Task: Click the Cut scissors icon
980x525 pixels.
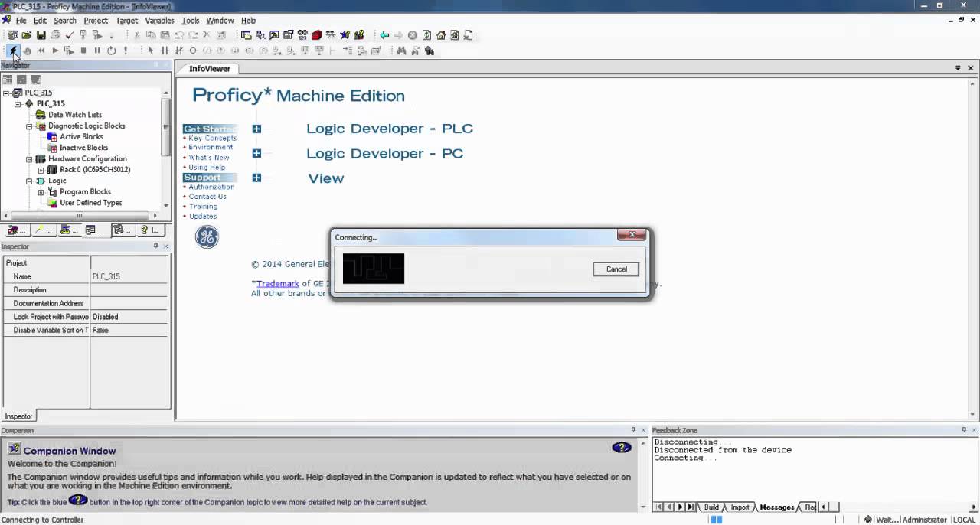Action: [x=137, y=34]
